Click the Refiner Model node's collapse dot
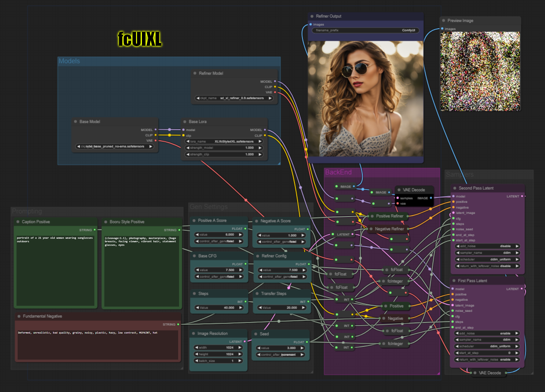This screenshot has height=392, width=545. coord(195,73)
